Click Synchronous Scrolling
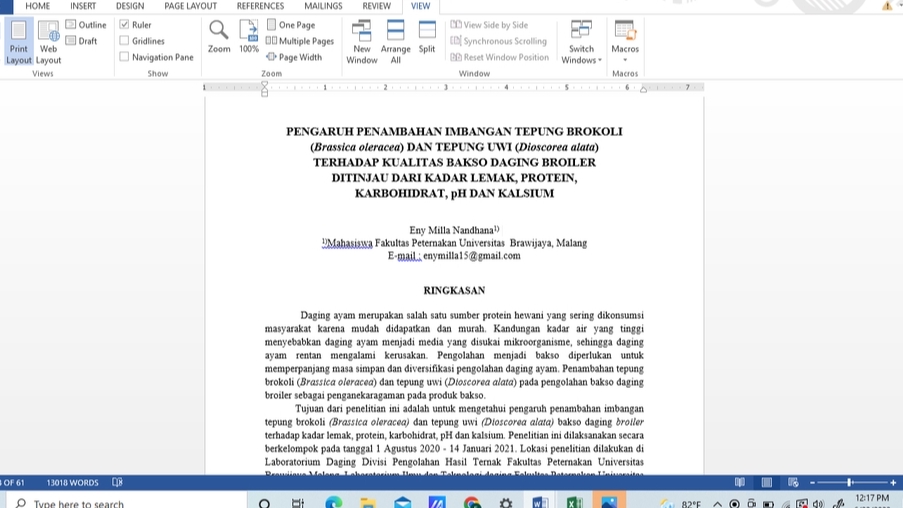 [498, 41]
